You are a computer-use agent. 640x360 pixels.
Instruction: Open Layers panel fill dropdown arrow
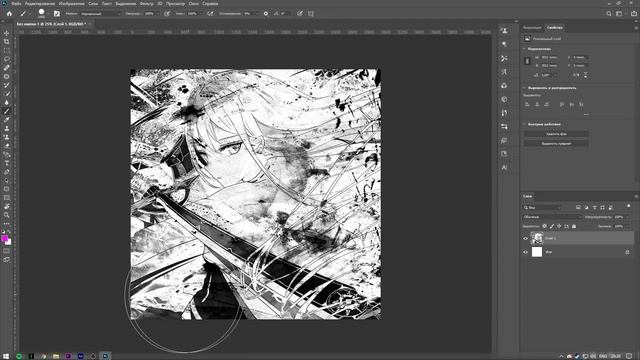(x=628, y=226)
